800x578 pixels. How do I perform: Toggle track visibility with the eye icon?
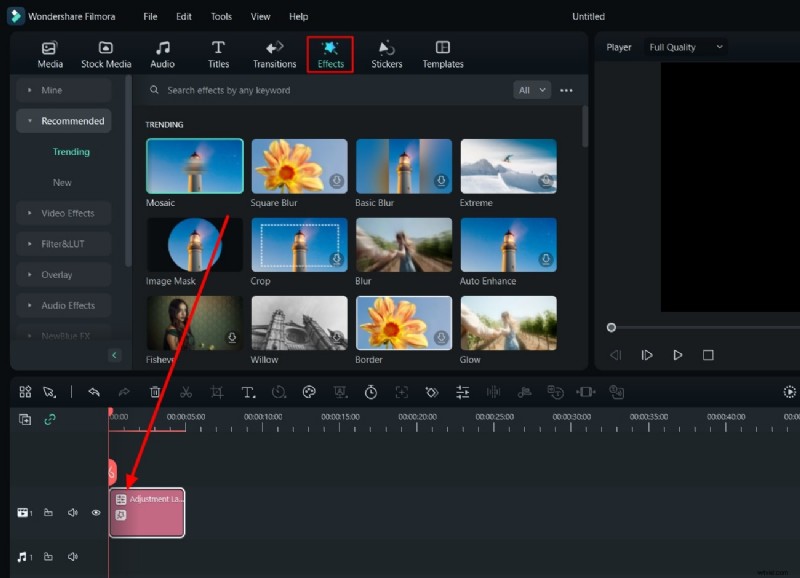95,512
